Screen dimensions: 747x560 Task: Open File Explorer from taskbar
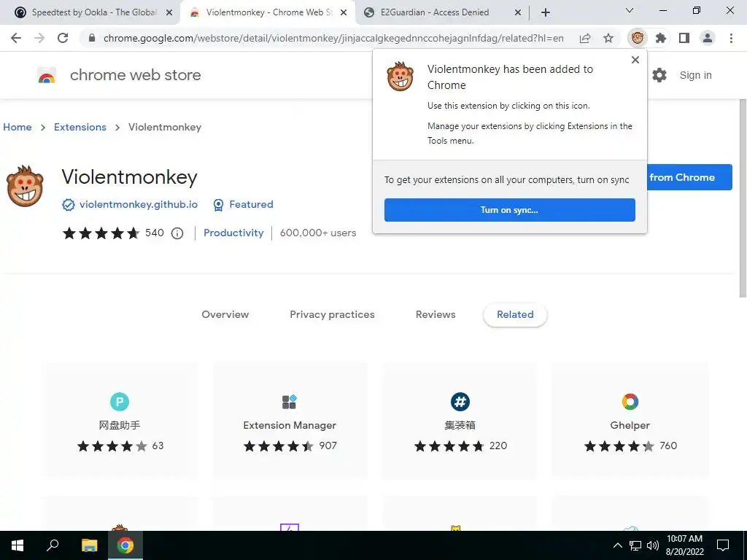(x=89, y=545)
